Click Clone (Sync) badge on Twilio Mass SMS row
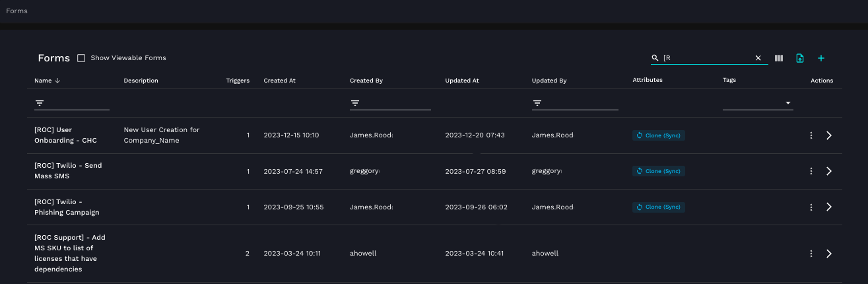 659,171
